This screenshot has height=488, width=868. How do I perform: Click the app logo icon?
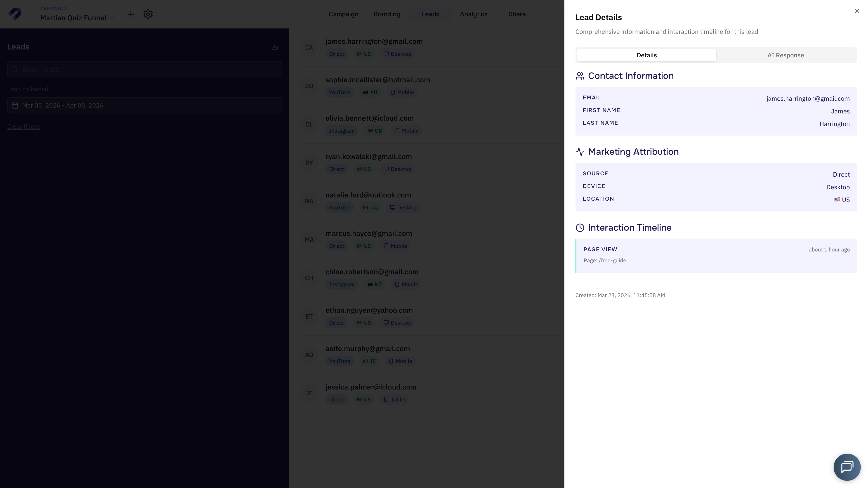(x=15, y=14)
